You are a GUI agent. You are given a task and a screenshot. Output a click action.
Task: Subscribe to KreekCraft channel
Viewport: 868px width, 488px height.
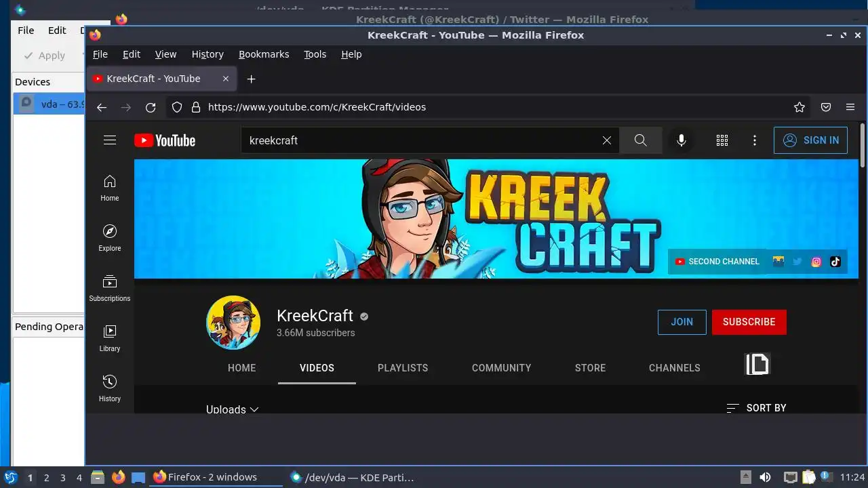click(x=749, y=322)
